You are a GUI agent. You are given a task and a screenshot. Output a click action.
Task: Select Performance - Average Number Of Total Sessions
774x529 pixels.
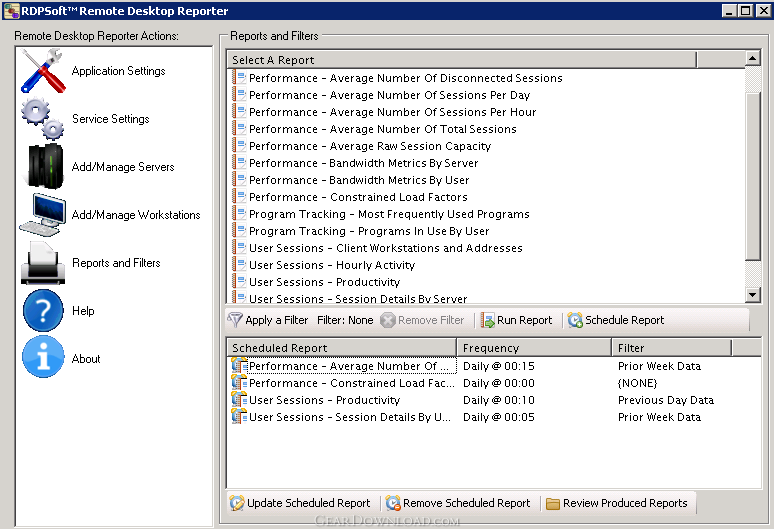click(x=383, y=129)
